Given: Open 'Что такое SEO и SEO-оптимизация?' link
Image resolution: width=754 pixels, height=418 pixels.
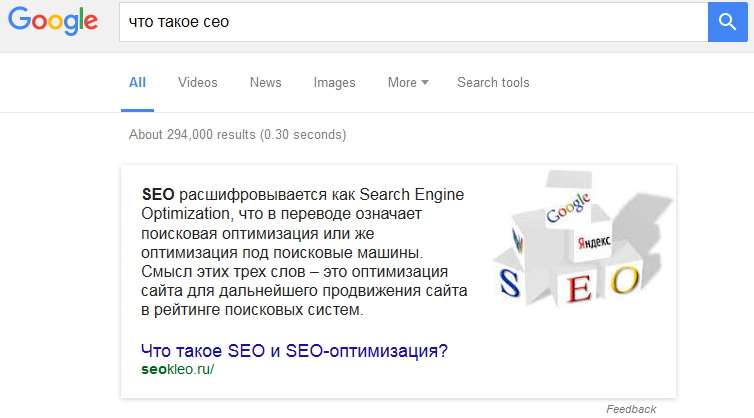Looking at the screenshot, I should coord(295,351).
